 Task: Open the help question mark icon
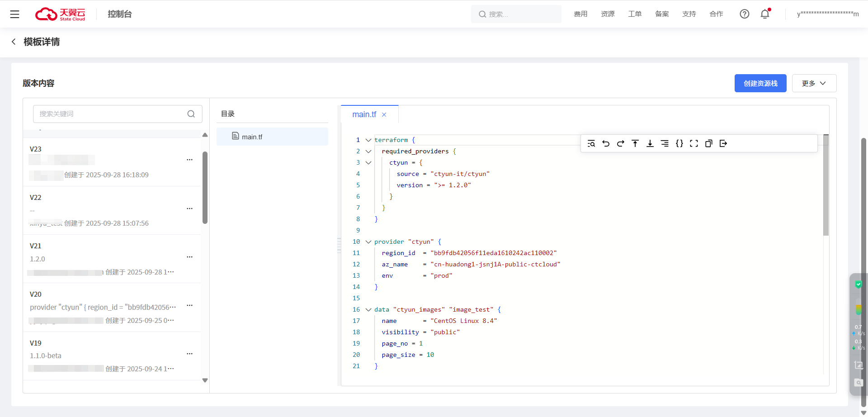(744, 14)
